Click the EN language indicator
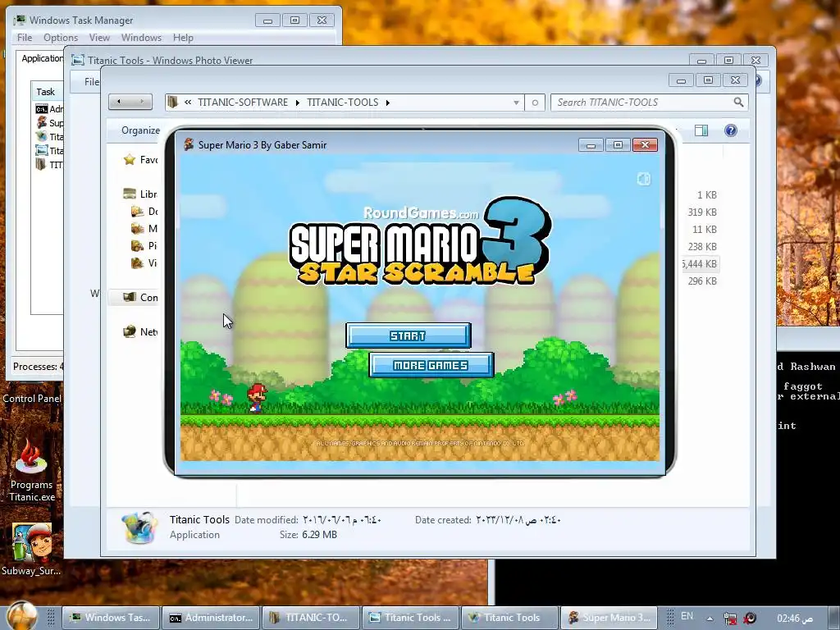The width and height of the screenshot is (840, 630). 687,616
